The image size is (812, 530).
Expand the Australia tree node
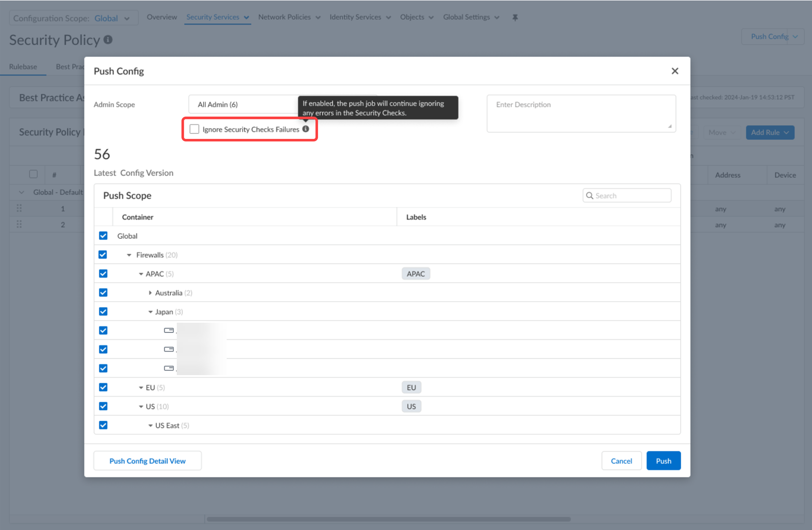tap(150, 293)
